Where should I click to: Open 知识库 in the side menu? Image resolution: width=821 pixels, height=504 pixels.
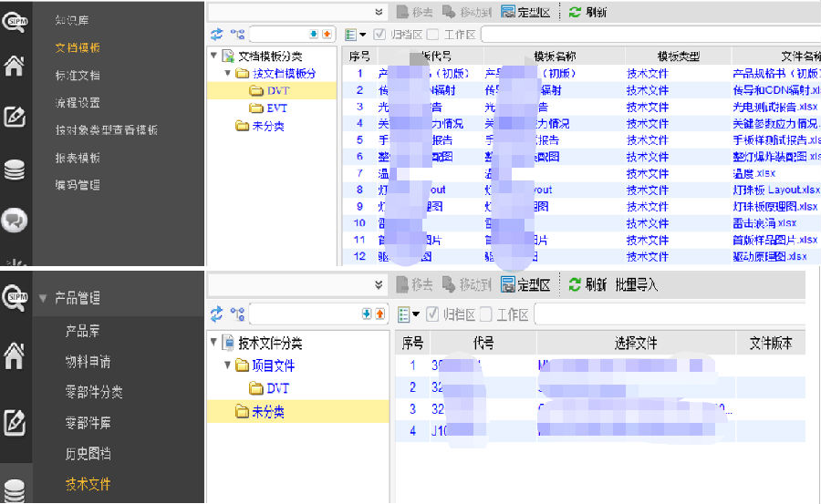pyautogui.click(x=72, y=20)
